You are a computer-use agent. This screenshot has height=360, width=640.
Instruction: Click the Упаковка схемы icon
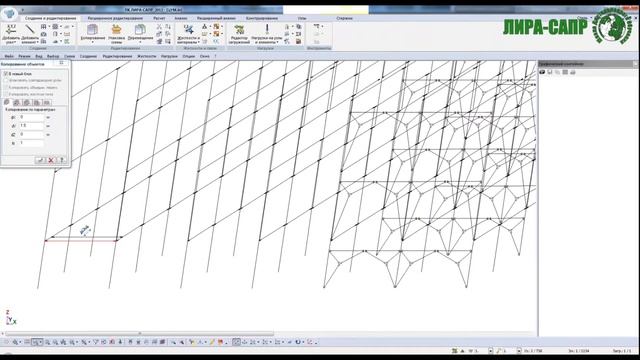117,29
